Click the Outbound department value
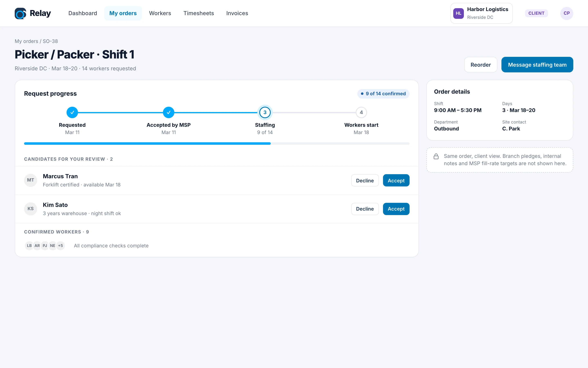Viewport: 588px width, 368px height. point(446,129)
